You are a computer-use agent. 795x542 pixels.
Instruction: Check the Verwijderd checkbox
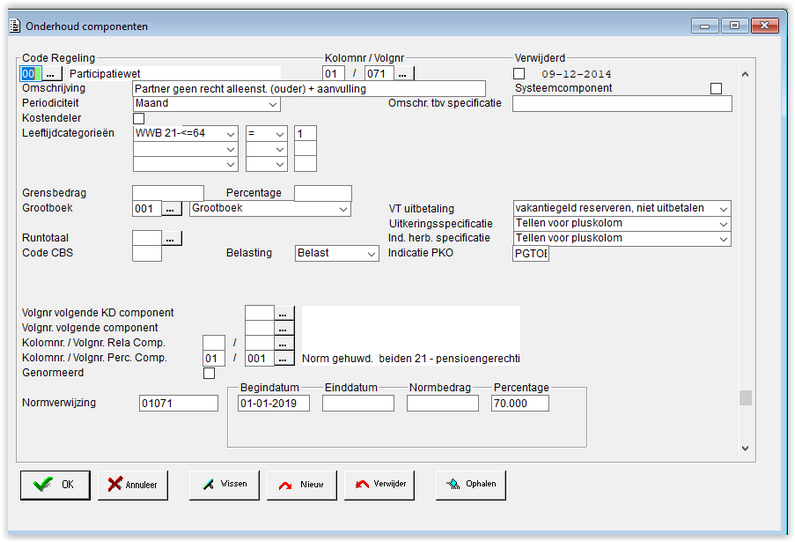point(519,74)
